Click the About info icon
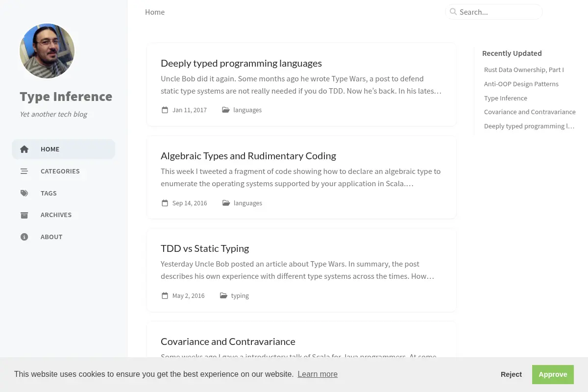This screenshot has height=392, width=588. point(24,237)
